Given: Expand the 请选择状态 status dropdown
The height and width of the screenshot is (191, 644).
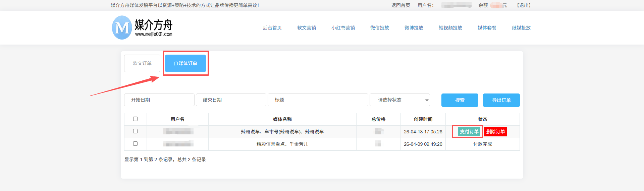Looking at the screenshot, I should pyautogui.click(x=399, y=100).
